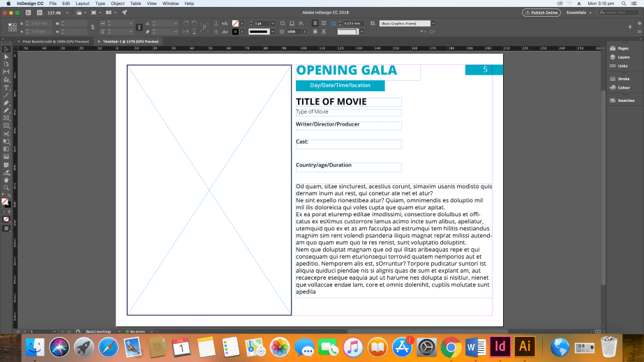Image resolution: width=644 pixels, height=362 pixels.
Task: Select the Line tool
Action: point(6,96)
